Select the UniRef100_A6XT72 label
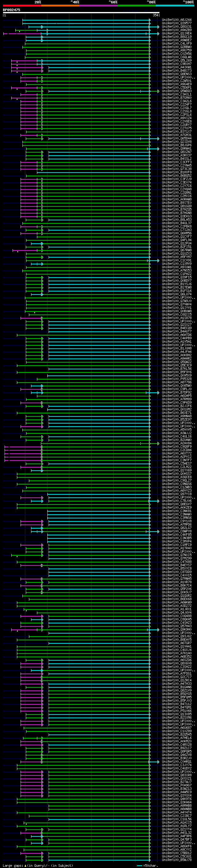197x868 pixels. tap(177, 453)
